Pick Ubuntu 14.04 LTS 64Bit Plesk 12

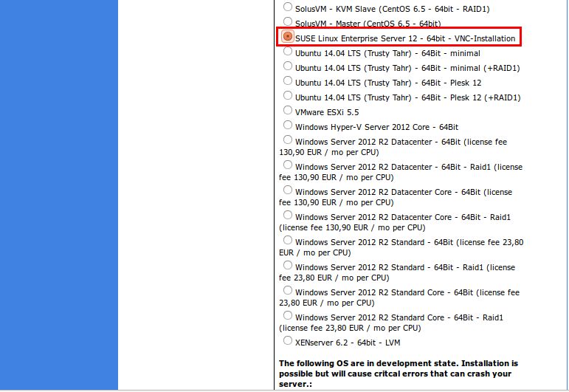pyautogui.click(x=287, y=81)
